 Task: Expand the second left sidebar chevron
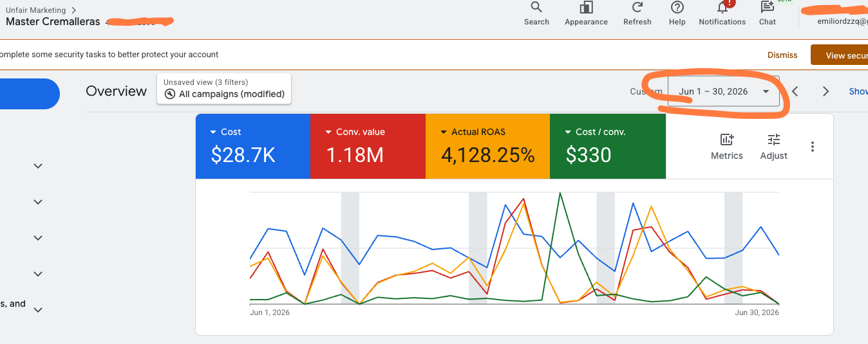pyautogui.click(x=38, y=202)
